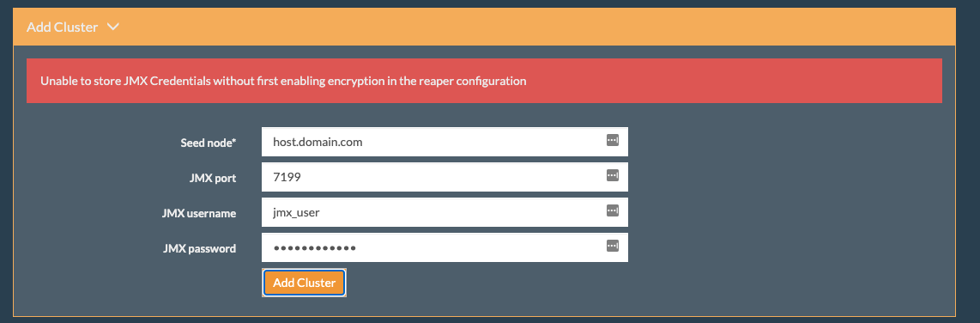Screen dimensions: 980x323
Task: Open autofill icon in JMX password field
Action: click(x=613, y=246)
